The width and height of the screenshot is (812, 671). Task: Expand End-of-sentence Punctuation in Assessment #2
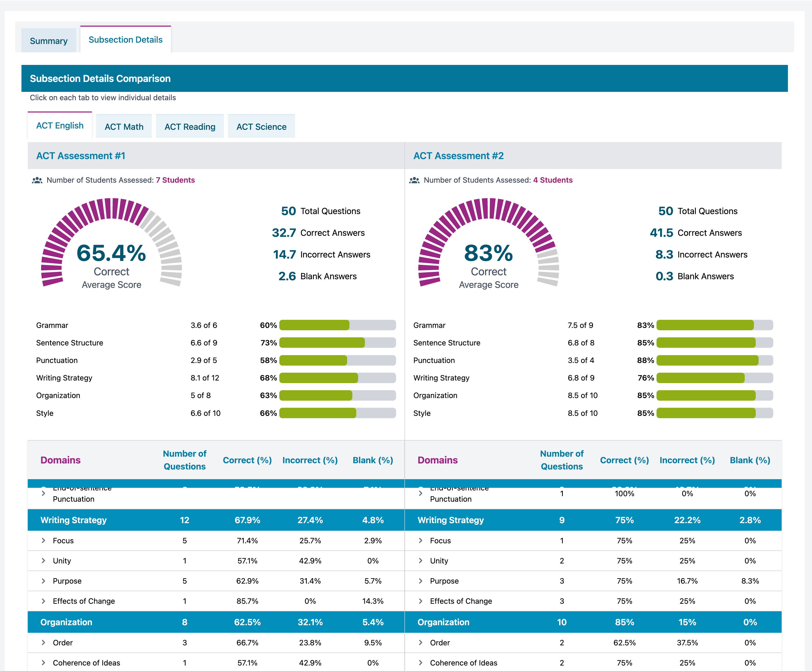420,493
